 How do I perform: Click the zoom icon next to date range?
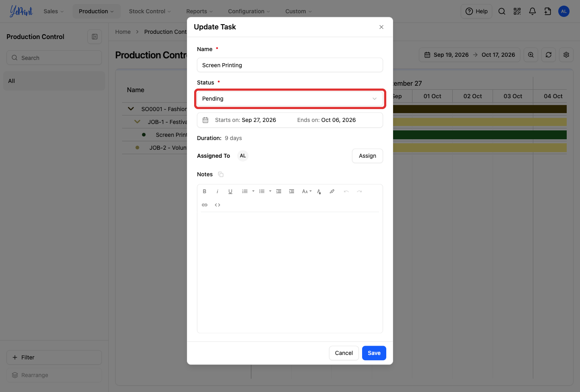click(x=531, y=55)
